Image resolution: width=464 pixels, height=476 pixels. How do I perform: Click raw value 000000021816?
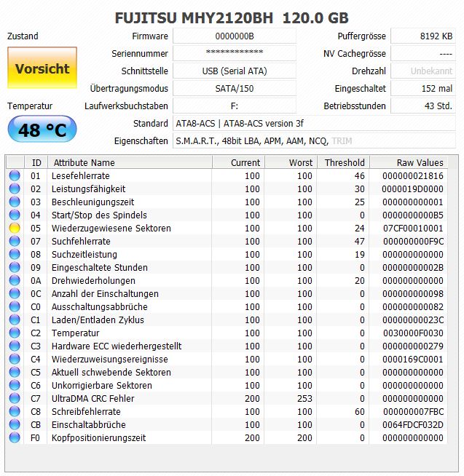[413, 175]
